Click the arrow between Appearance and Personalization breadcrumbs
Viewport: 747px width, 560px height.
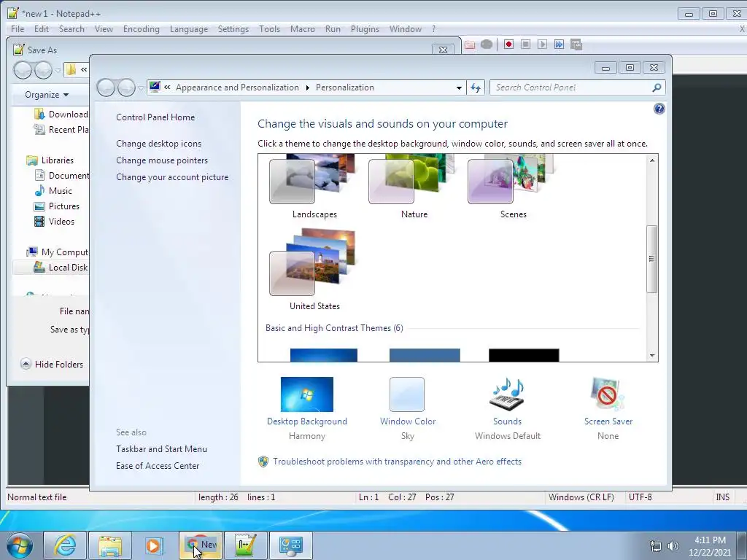point(307,87)
